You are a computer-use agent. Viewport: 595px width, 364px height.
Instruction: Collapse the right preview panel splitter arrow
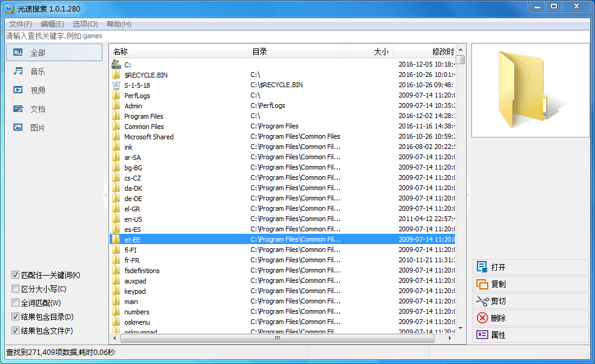pos(468,195)
